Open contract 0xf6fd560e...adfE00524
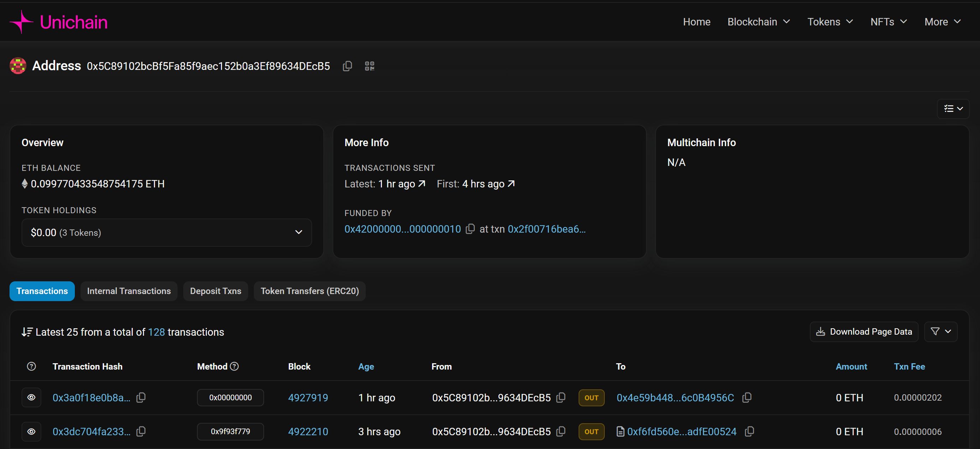The width and height of the screenshot is (980, 449). pos(682,431)
